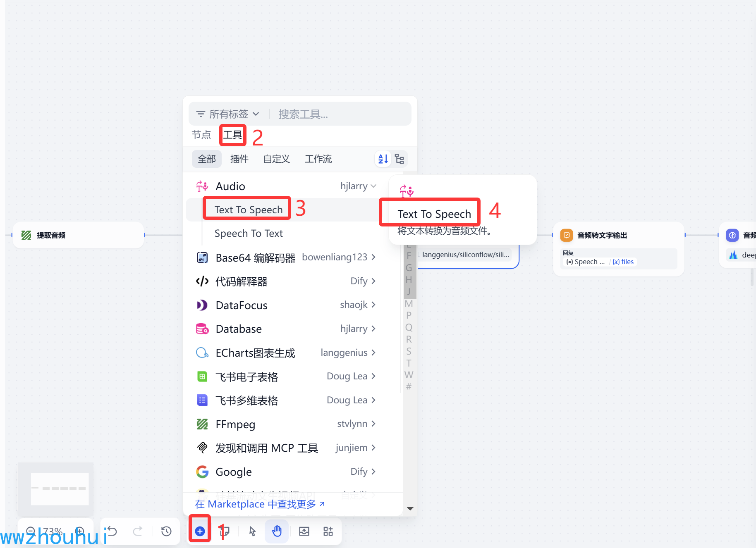Activate the hand pan tool
This screenshot has height=548, width=756.
click(x=277, y=531)
